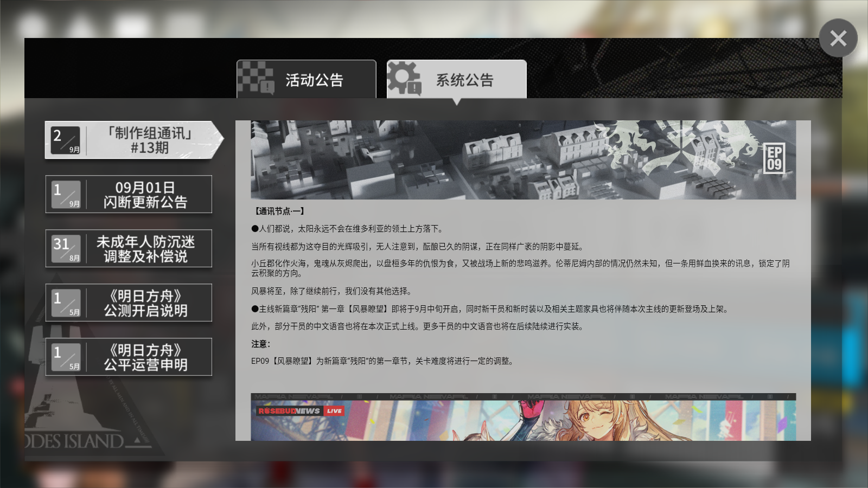Switch to the 活动公告 tab
The image size is (868, 488).
(x=307, y=79)
